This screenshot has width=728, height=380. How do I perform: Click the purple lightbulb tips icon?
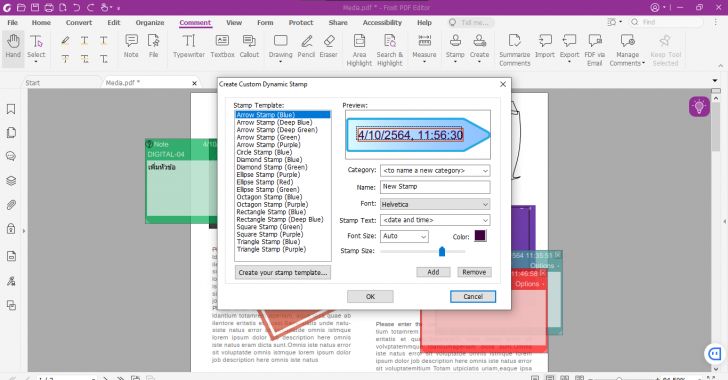pos(699,107)
